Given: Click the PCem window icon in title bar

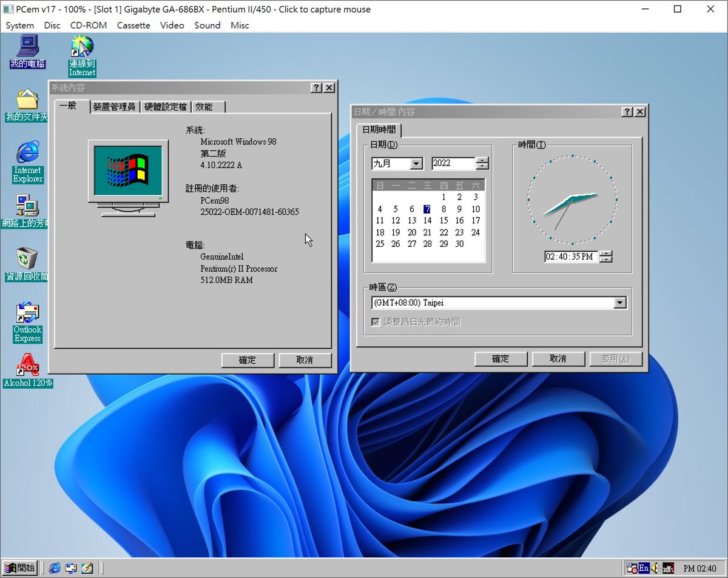Looking at the screenshot, I should (x=8, y=9).
